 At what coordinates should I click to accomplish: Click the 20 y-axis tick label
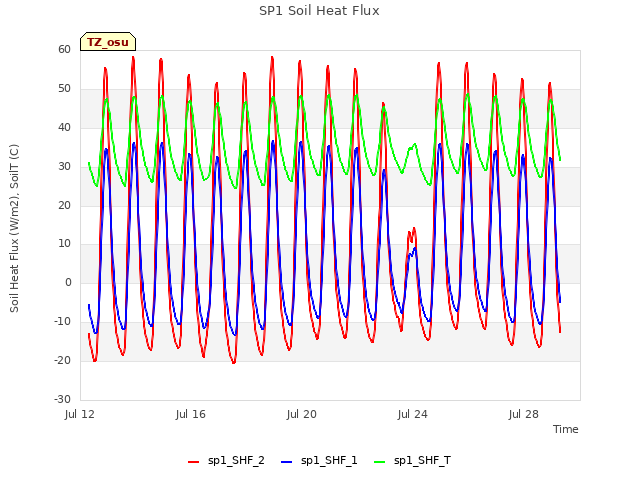(x=64, y=205)
